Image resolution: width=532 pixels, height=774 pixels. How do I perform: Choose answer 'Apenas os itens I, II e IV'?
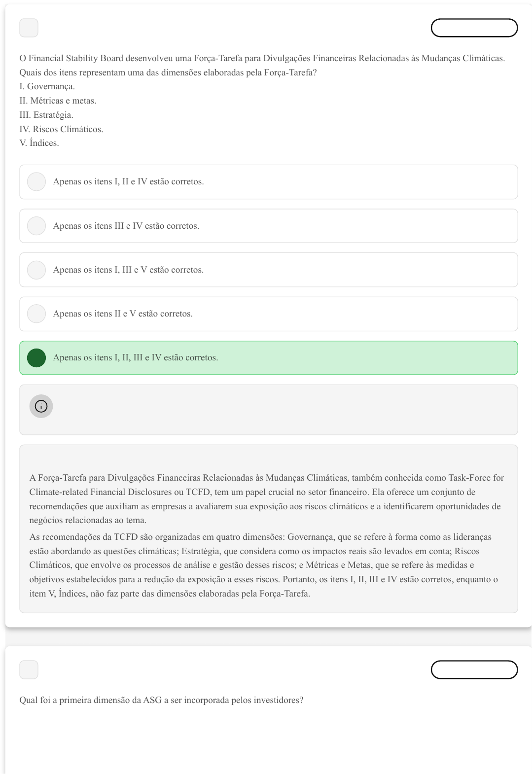(269, 182)
